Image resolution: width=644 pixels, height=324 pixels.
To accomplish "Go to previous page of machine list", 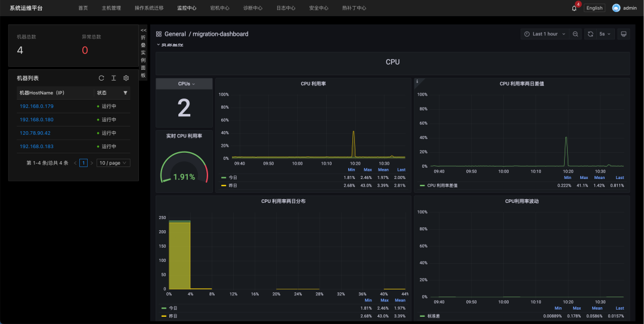I will pyautogui.click(x=75, y=163).
